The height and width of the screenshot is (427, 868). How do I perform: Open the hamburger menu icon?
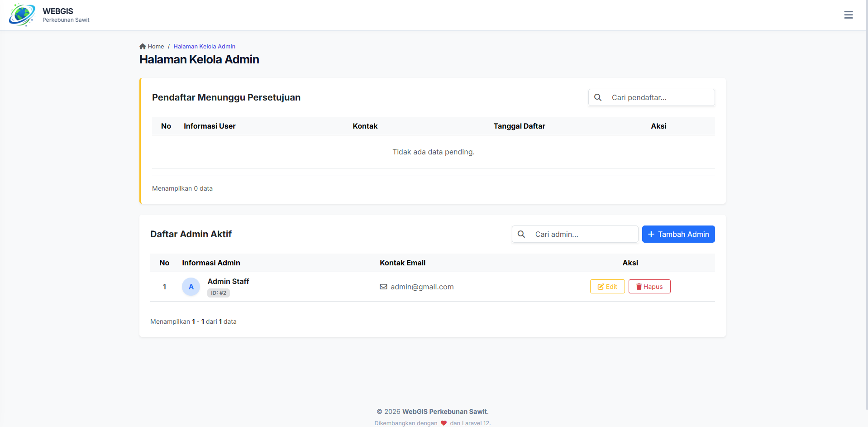pos(848,15)
